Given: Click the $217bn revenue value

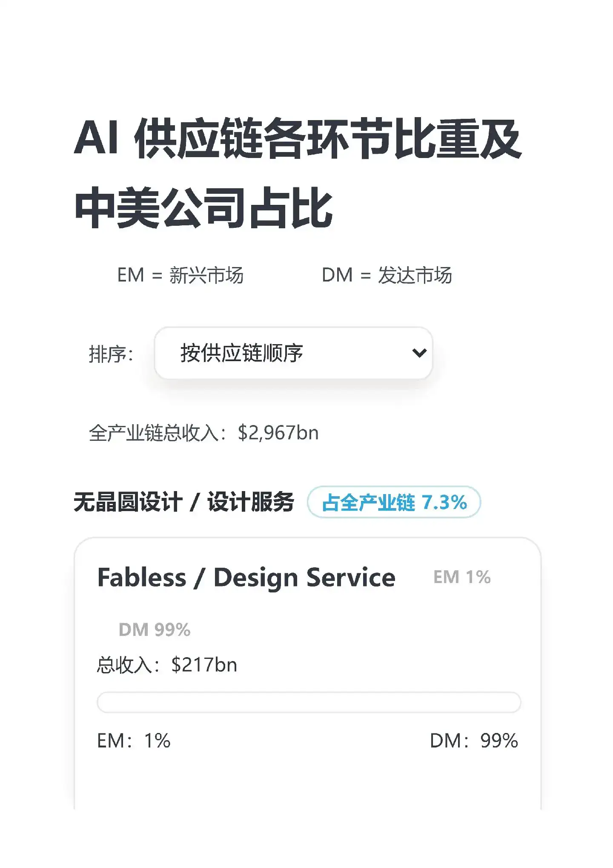Looking at the screenshot, I should tap(204, 665).
